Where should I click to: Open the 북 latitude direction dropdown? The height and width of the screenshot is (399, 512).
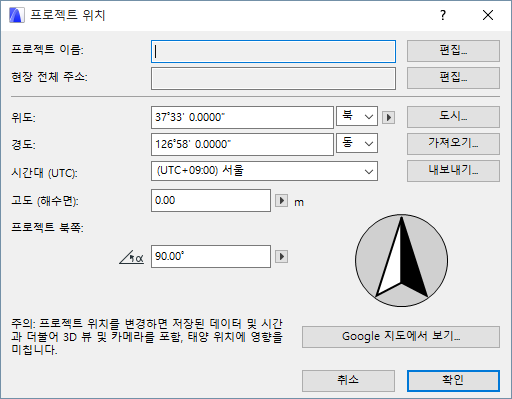coord(357,116)
